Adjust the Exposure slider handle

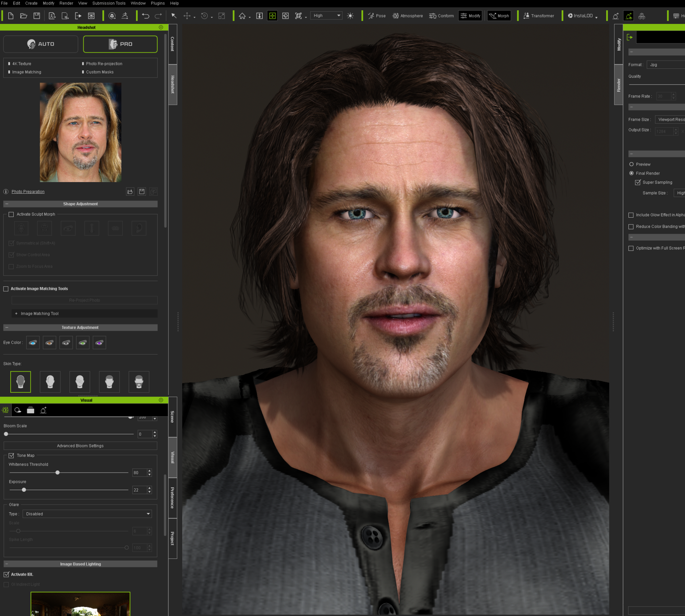click(24, 490)
